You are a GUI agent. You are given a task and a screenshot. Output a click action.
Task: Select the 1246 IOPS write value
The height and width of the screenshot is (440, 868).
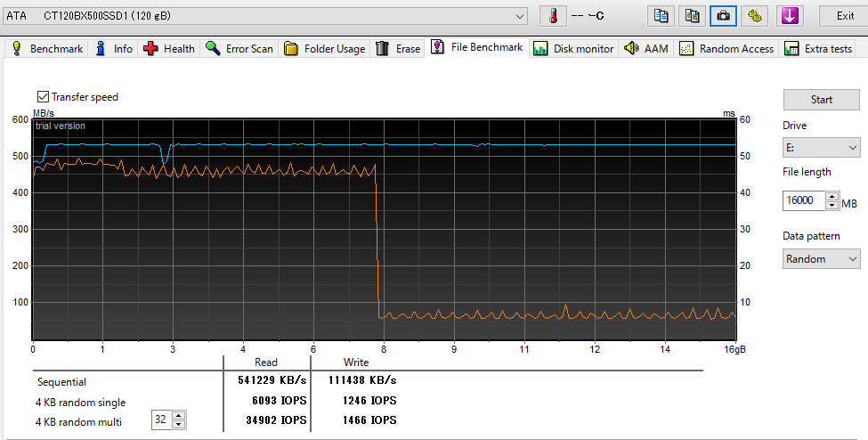tap(369, 400)
